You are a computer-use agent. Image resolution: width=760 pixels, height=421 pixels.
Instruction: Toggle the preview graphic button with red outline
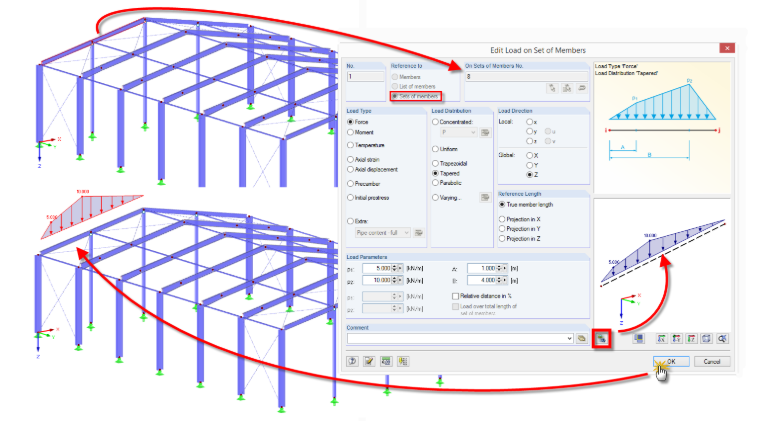click(601, 339)
